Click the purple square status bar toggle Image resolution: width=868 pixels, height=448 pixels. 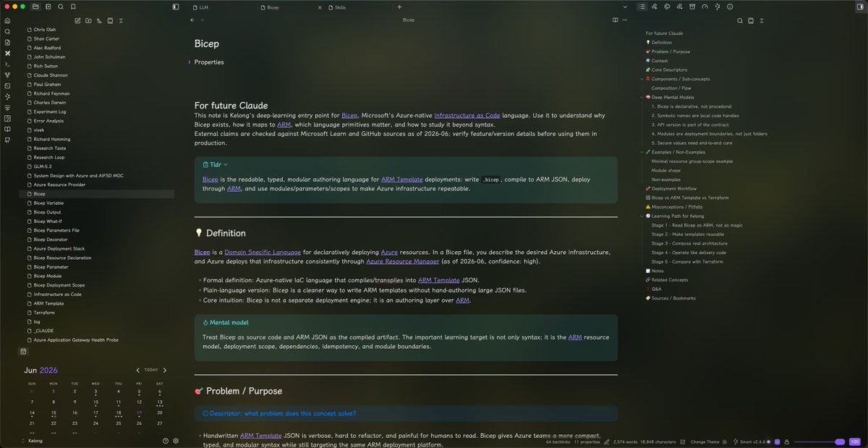(x=777, y=441)
